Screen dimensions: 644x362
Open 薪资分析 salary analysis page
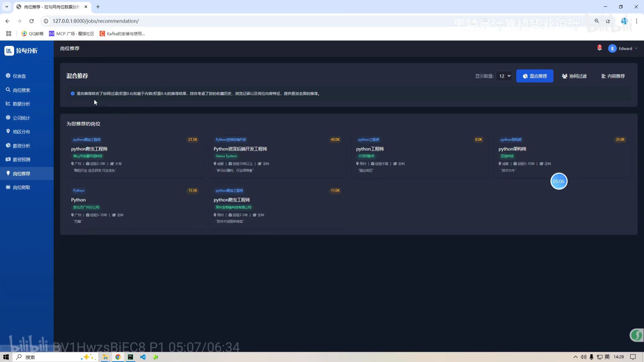(x=21, y=146)
